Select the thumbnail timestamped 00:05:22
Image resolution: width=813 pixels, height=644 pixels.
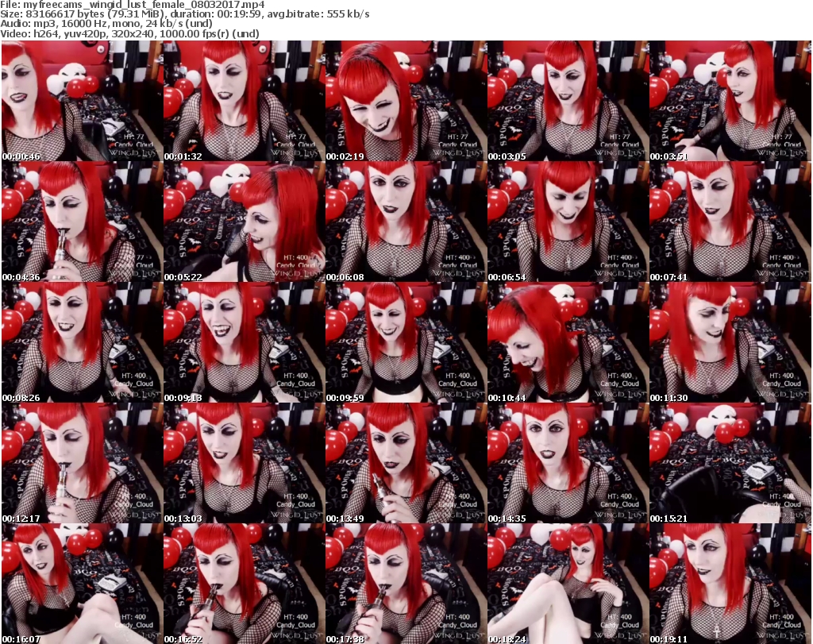click(x=244, y=222)
